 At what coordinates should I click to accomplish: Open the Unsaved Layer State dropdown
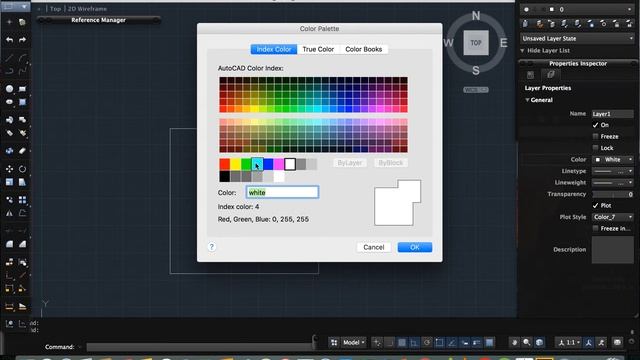pyautogui.click(x=577, y=38)
